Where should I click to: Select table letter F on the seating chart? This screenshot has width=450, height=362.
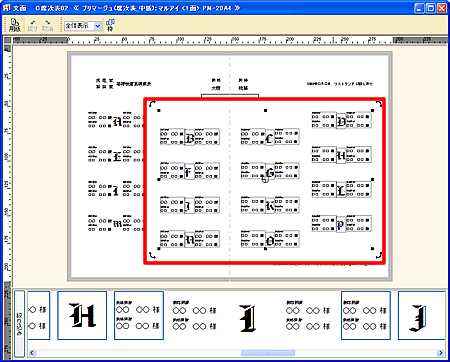(189, 172)
